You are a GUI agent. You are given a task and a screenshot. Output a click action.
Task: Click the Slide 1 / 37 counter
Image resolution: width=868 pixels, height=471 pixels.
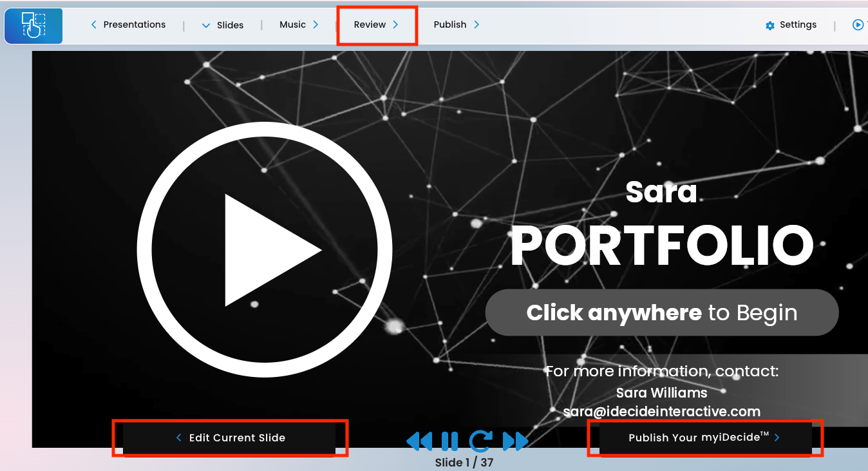pos(464,463)
